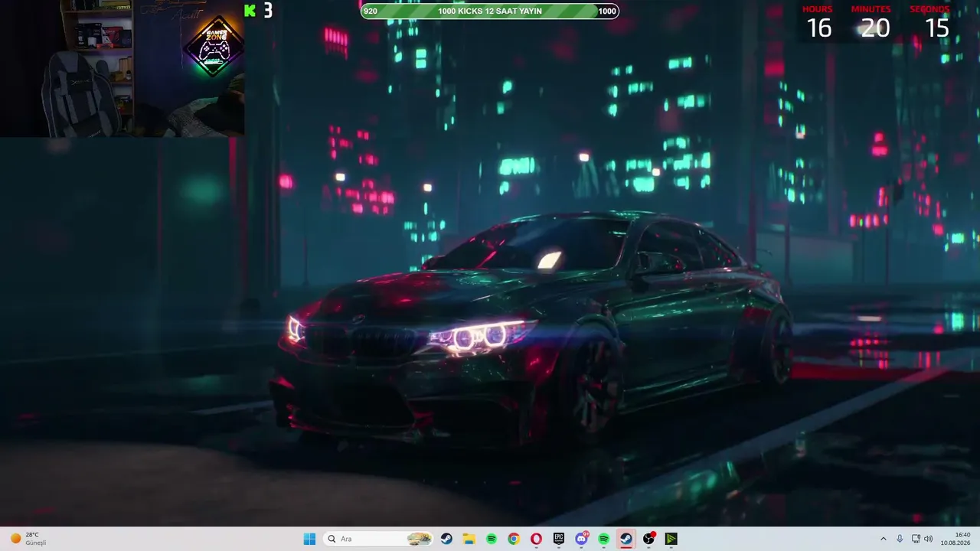Open the weather widget showing 28°C Güneşli
The image size is (980, 551).
(28, 539)
